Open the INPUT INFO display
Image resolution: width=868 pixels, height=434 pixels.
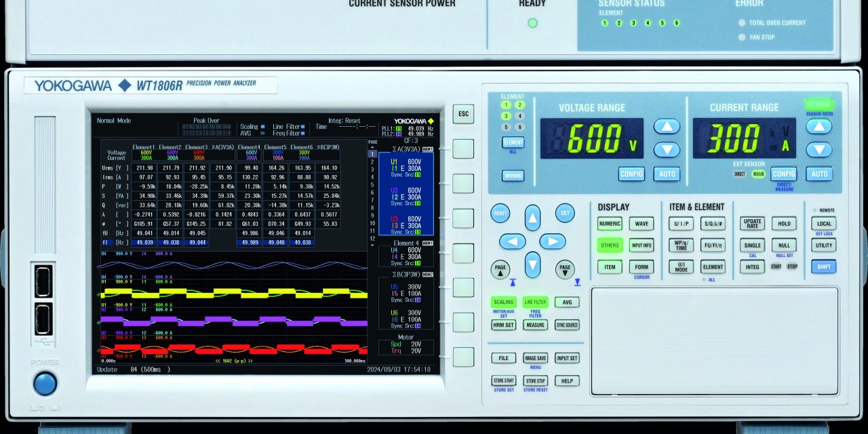click(x=641, y=245)
